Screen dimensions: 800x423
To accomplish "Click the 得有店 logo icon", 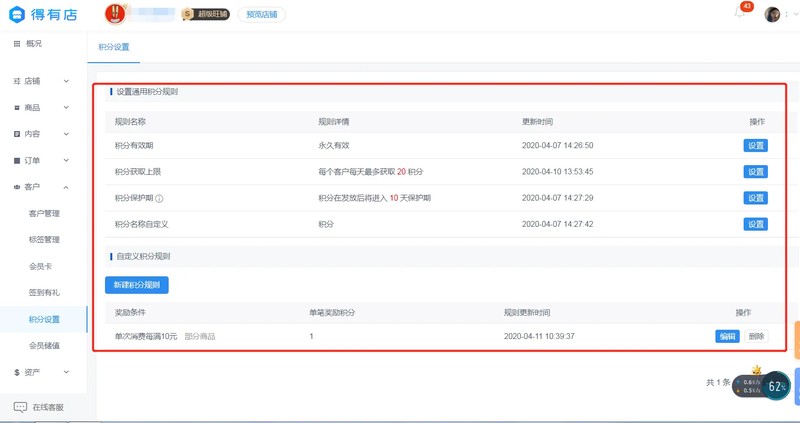I will coord(17,14).
